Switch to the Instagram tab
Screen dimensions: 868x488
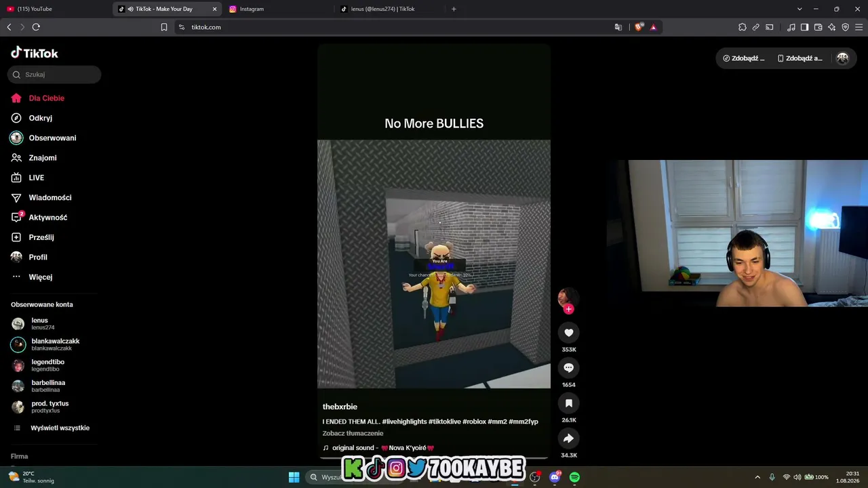coord(278,9)
